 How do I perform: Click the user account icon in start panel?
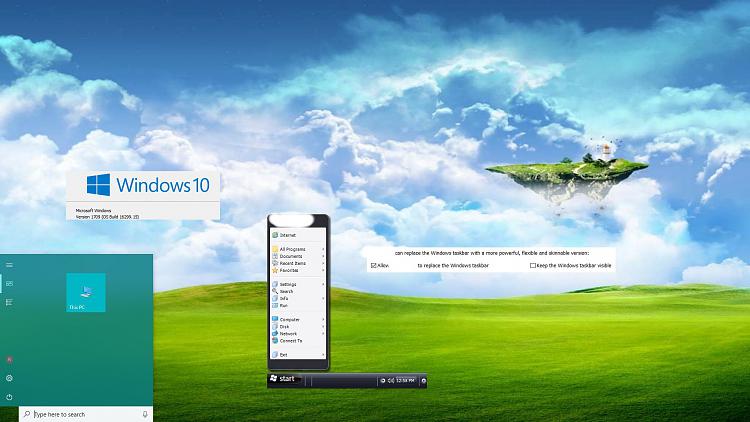pos(9,359)
